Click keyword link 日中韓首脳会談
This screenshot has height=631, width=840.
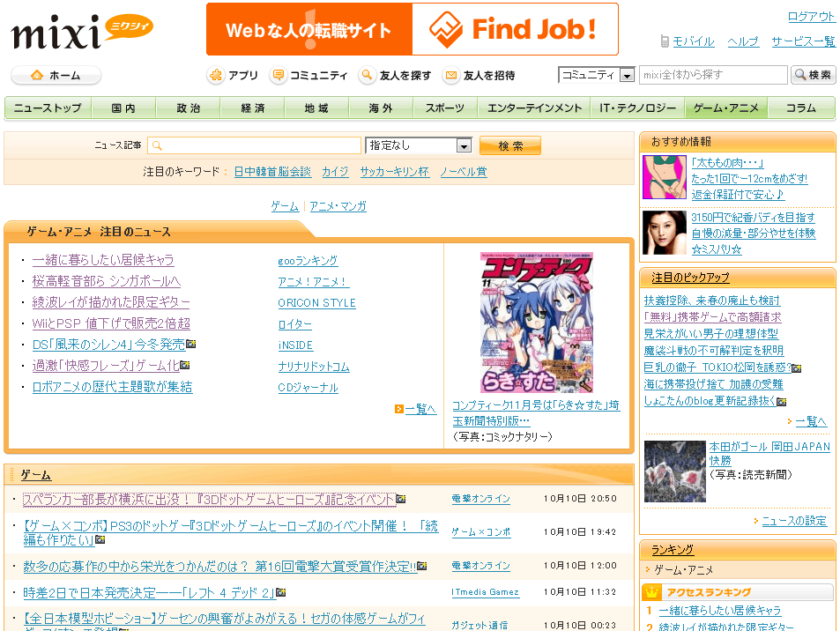pos(272,171)
